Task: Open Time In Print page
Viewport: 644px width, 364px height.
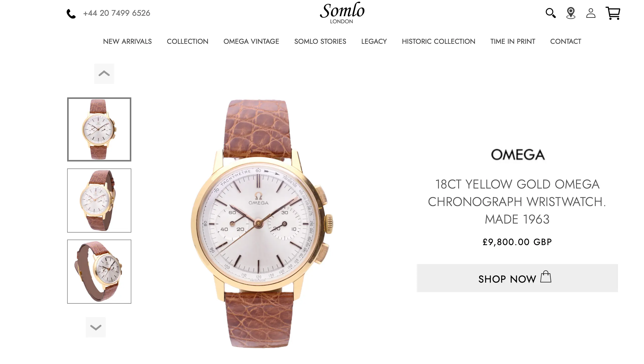Action: (512, 41)
